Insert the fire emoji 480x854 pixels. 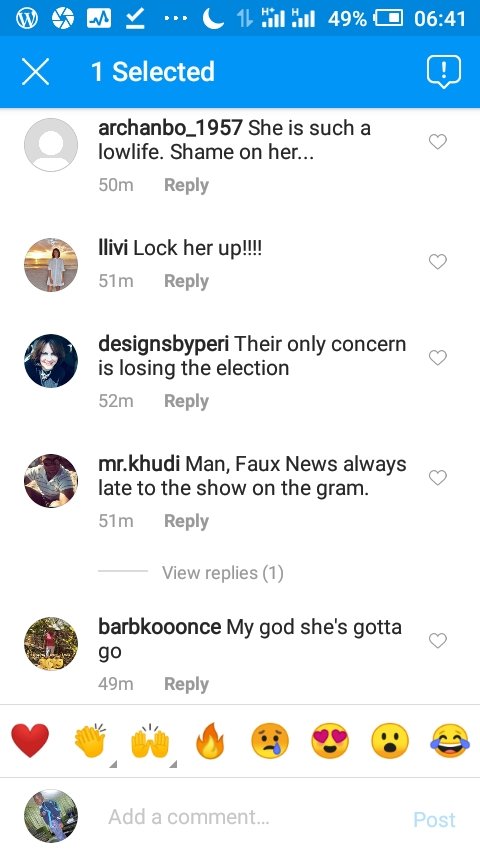point(210,741)
